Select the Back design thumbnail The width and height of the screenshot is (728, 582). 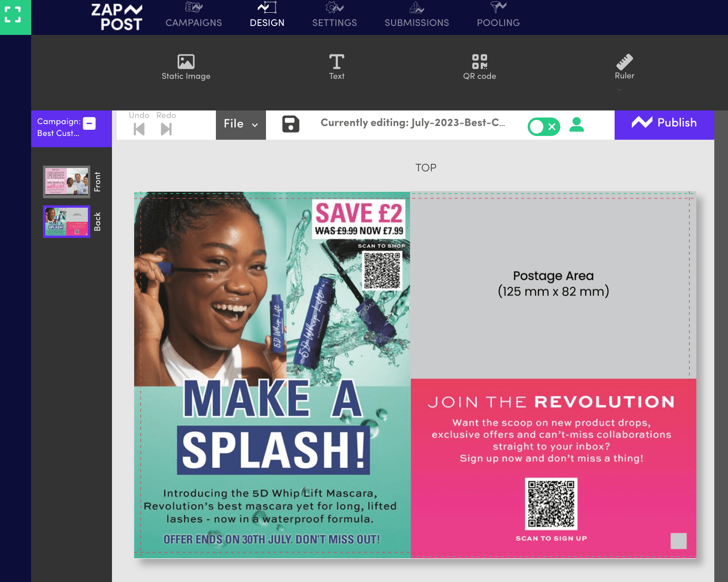tap(66, 221)
